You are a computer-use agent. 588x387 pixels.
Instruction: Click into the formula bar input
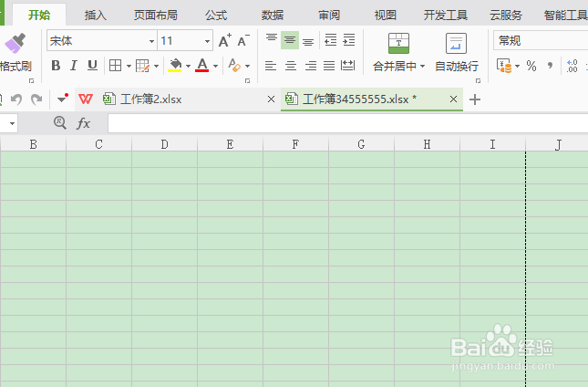(x=348, y=123)
